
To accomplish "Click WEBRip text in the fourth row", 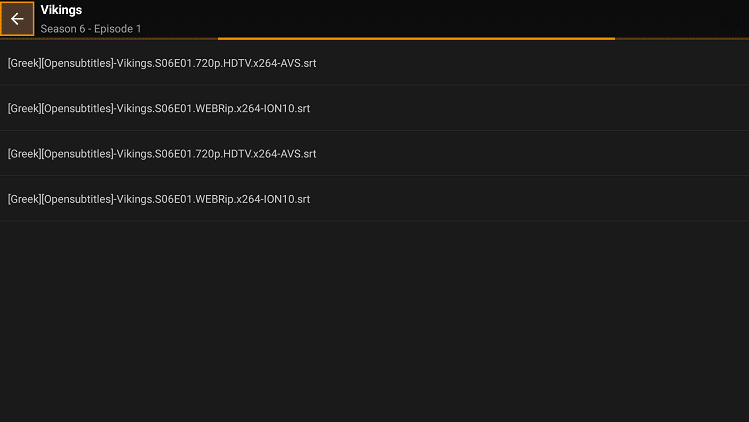I will pos(214,199).
